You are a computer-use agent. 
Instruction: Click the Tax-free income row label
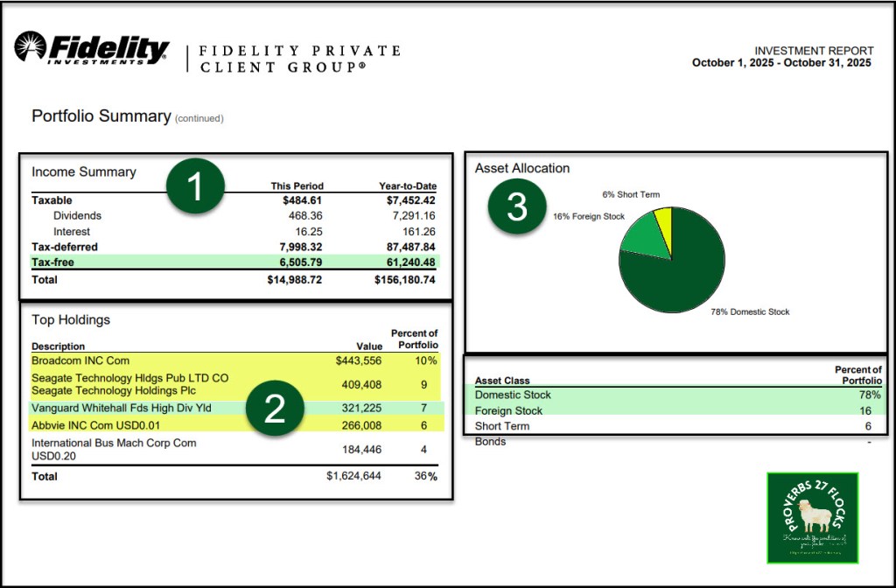click(x=52, y=262)
